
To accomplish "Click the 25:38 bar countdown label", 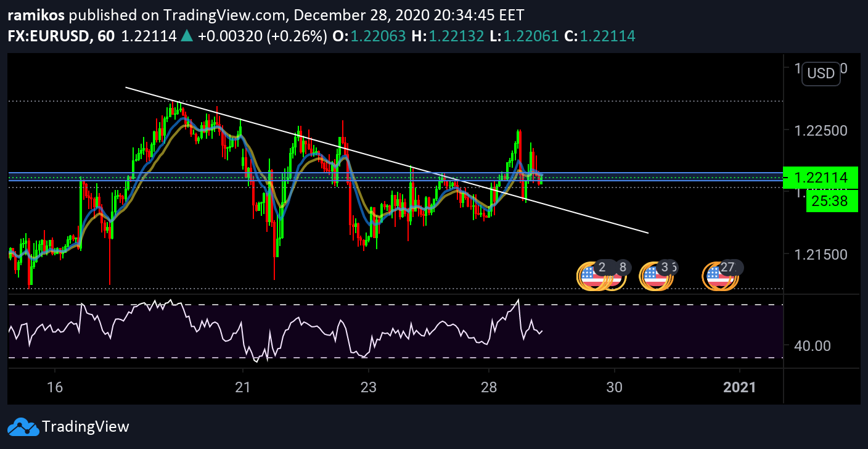I will tap(832, 200).
